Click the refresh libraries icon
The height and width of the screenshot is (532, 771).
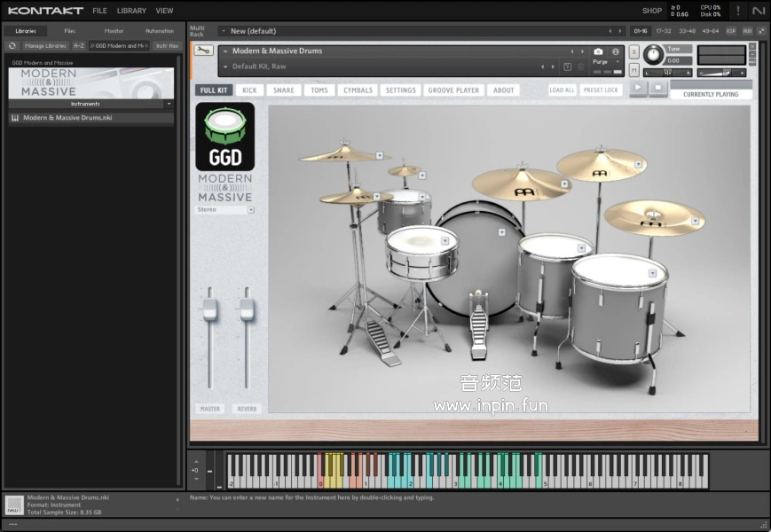click(12, 45)
